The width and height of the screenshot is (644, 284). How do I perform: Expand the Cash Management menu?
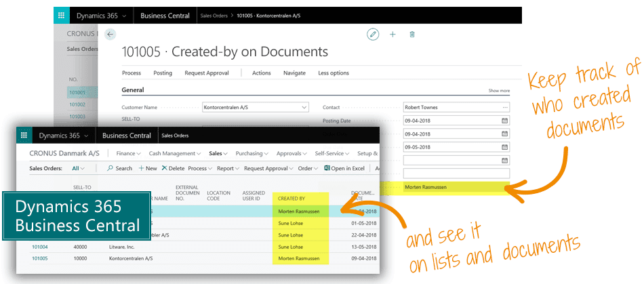pyautogui.click(x=174, y=153)
